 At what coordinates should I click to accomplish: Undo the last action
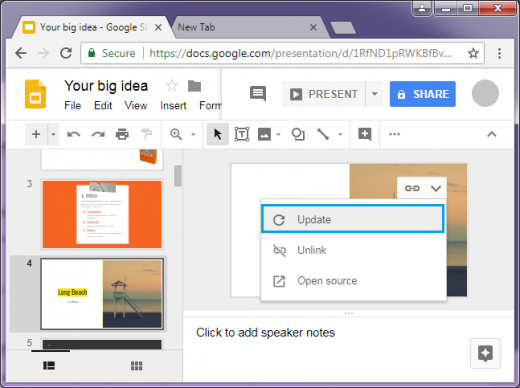(73, 134)
